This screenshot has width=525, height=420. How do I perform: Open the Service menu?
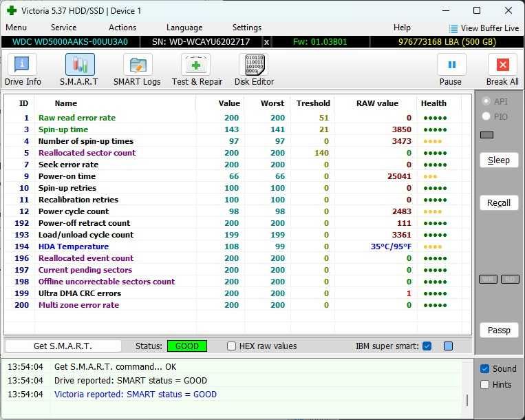point(63,28)
